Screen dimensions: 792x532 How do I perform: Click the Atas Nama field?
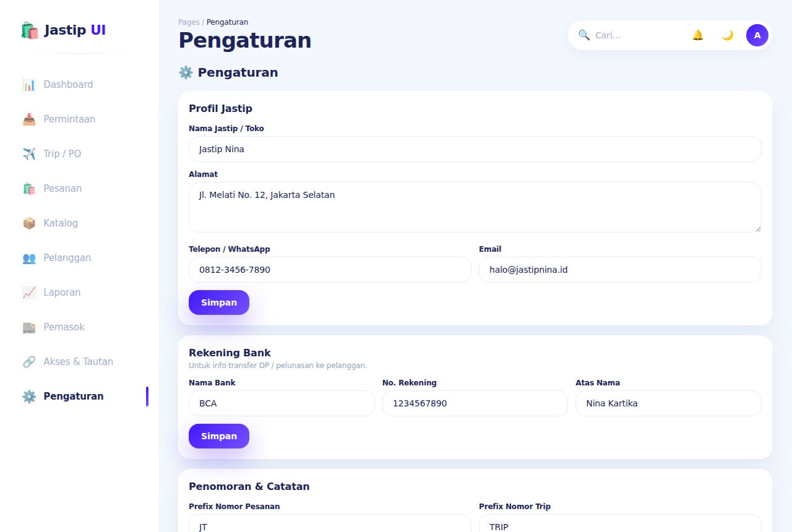tap(668, 403)
